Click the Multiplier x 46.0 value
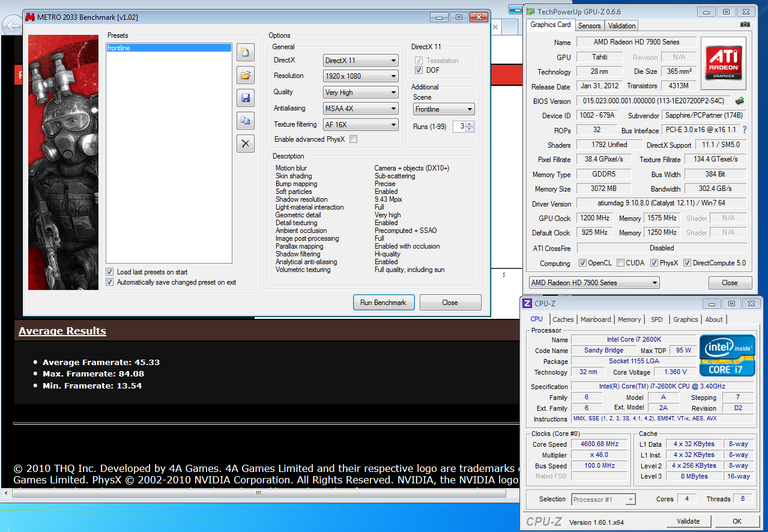 click(x=598, y=455)
